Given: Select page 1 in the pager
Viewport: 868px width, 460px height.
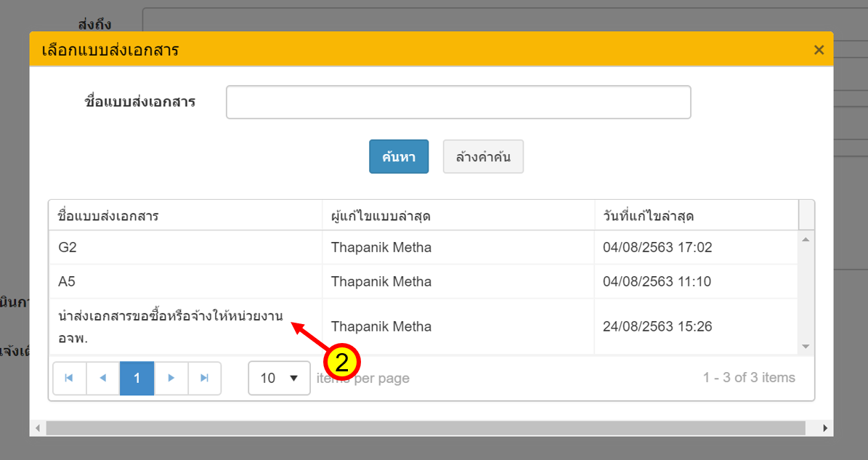Looking at the screenshot, I should (137, 378).
